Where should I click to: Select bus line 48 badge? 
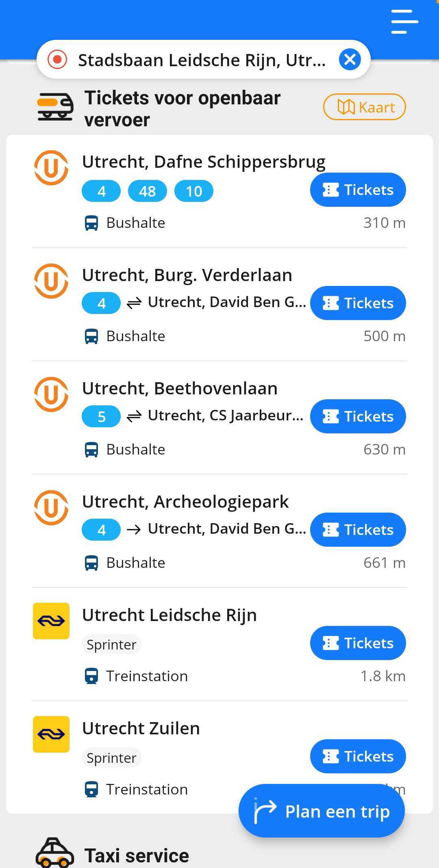pyautogui.click(x=148, y=191)
